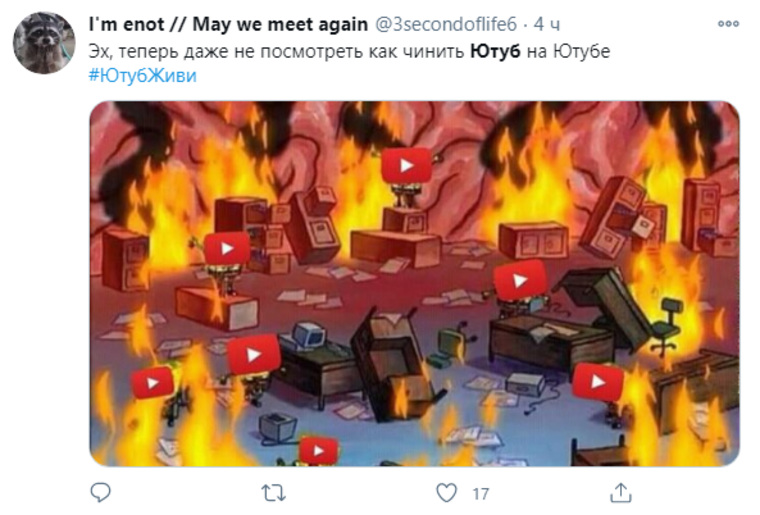Click the old computer monitor on the desk in image
The width and height of the screenshot is (760, 515).
coord(307,334)
